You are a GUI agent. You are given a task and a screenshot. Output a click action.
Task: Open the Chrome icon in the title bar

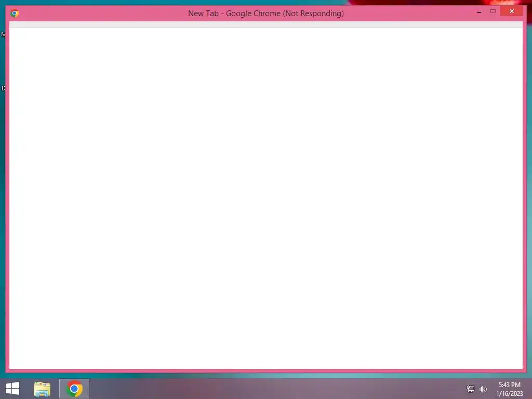tap(15, 13)
